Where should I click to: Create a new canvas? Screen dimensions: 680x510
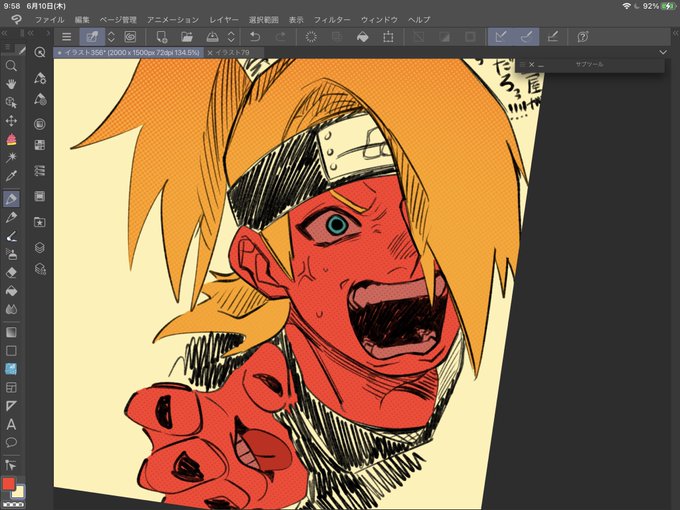point(161,37)
